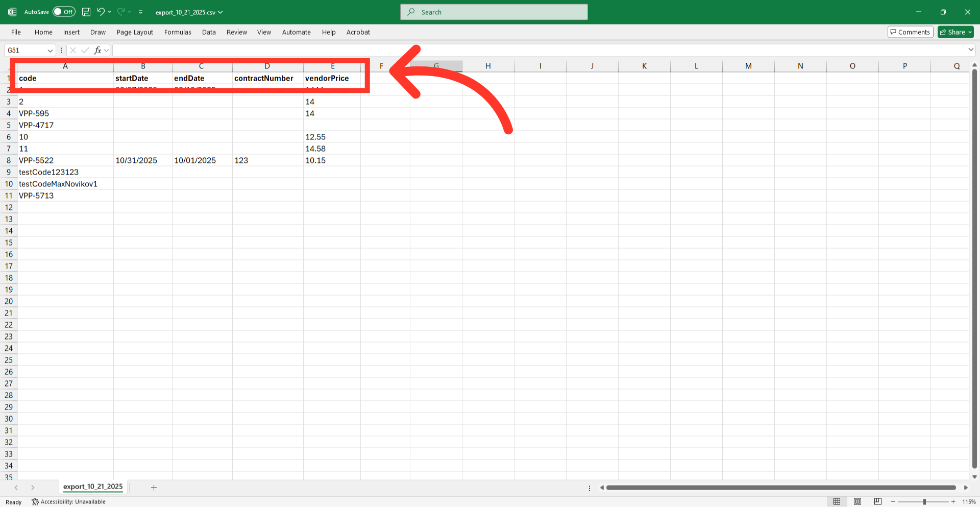
Task: Click zoom in plus button
Action: 953,502
